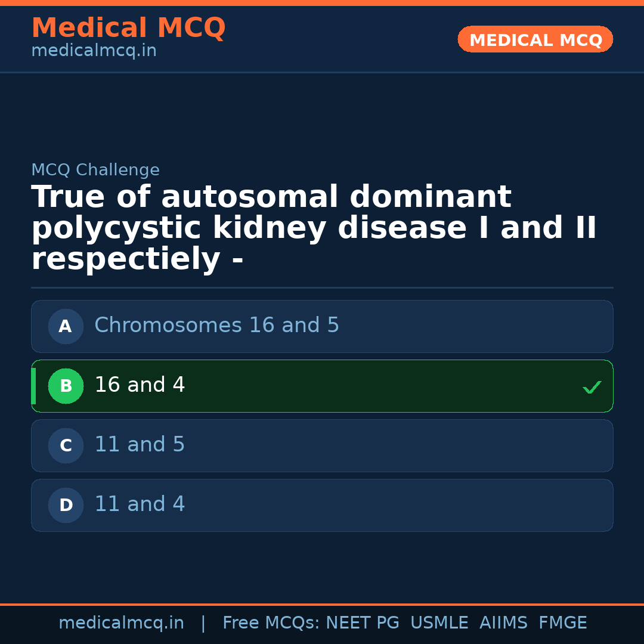Image resolution: width=644 pixels, height=644 pixels.
Task: Click the circular C option badge
Action: [x=66, y=445]
